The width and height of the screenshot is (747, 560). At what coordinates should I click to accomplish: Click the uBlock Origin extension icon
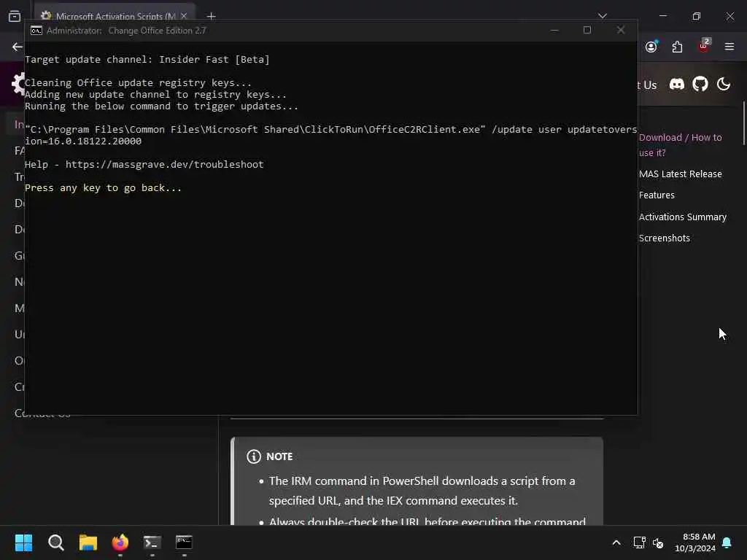704,46
